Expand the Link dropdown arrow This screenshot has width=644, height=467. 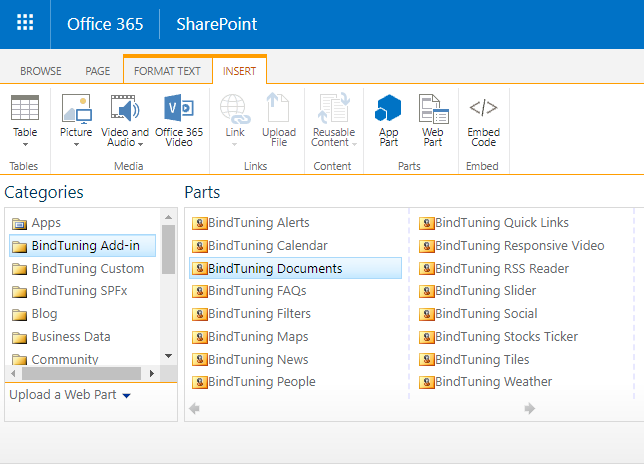(235, 145)
